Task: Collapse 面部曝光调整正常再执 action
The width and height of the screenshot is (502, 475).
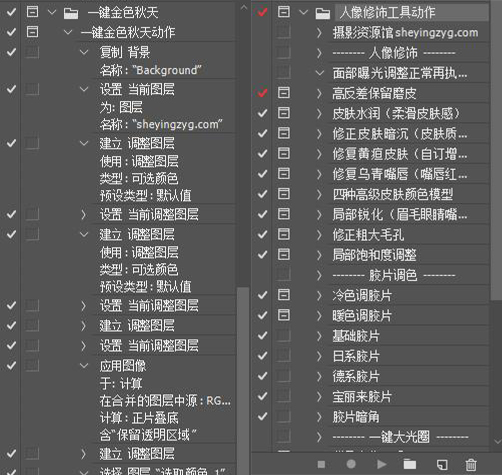Action: [x=319, y=73]
